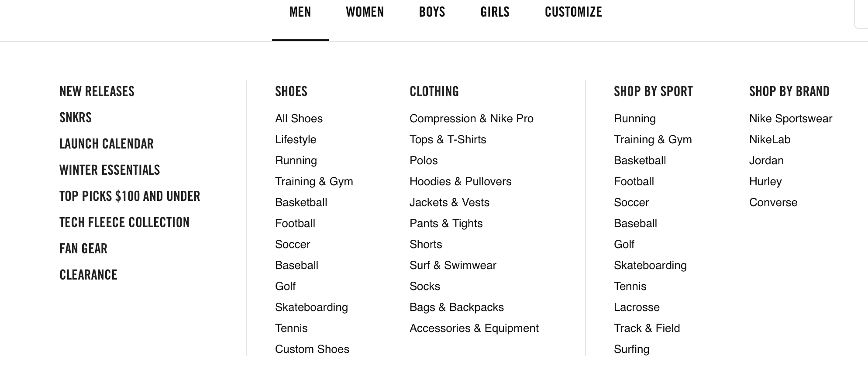
Task: Choose Lifestyle shoes category
Action: [x=296, y=140]
